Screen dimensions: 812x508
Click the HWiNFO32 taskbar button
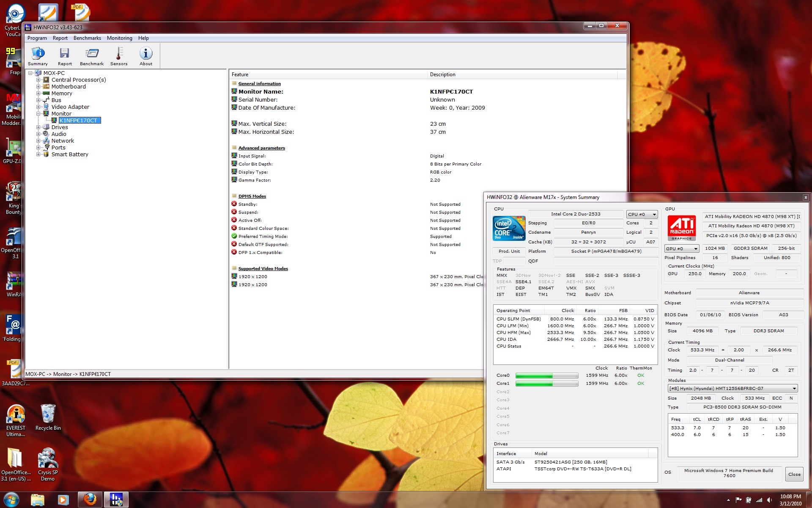tap(116, 500)
